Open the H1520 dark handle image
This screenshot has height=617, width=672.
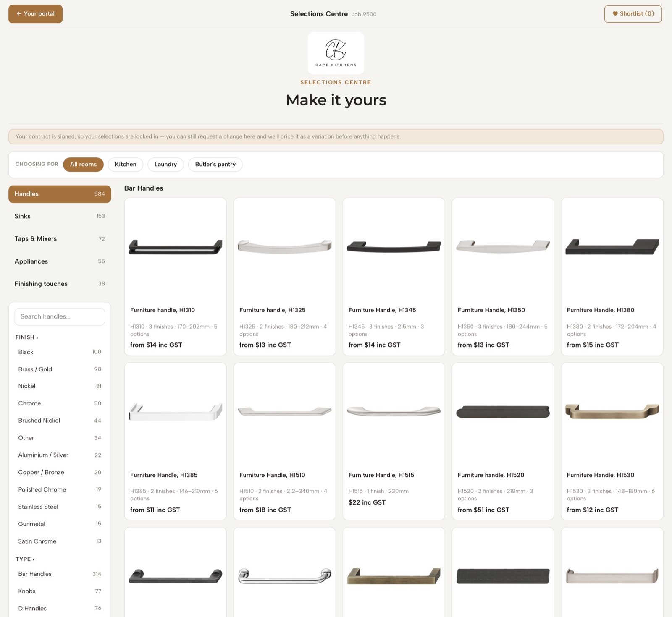(503, 412)
